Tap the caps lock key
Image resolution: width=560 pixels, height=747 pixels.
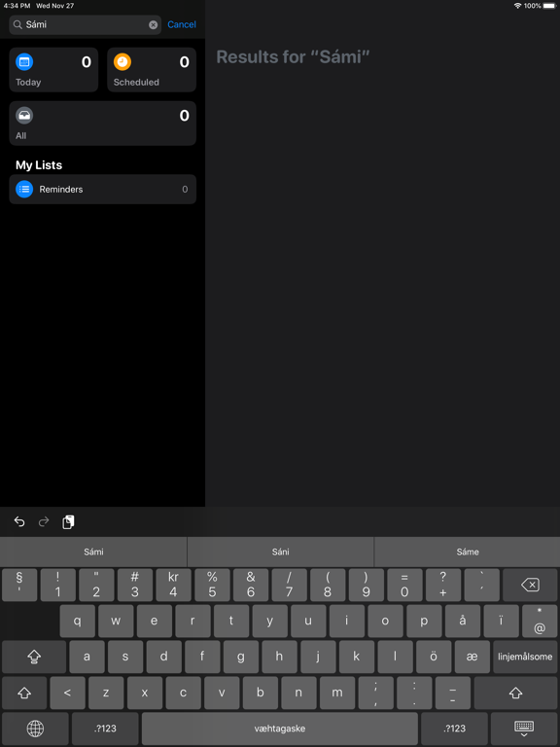(x=34, y=657)
